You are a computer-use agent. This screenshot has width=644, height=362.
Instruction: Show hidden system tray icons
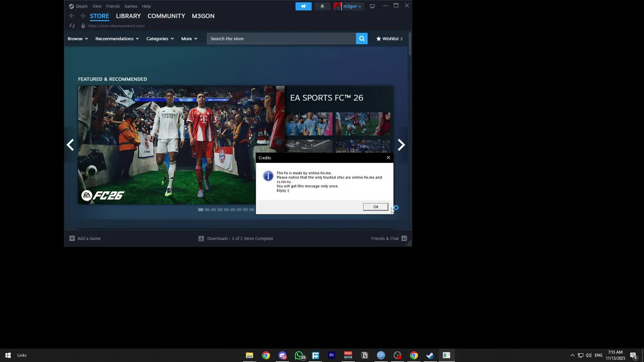click(572, 355)
